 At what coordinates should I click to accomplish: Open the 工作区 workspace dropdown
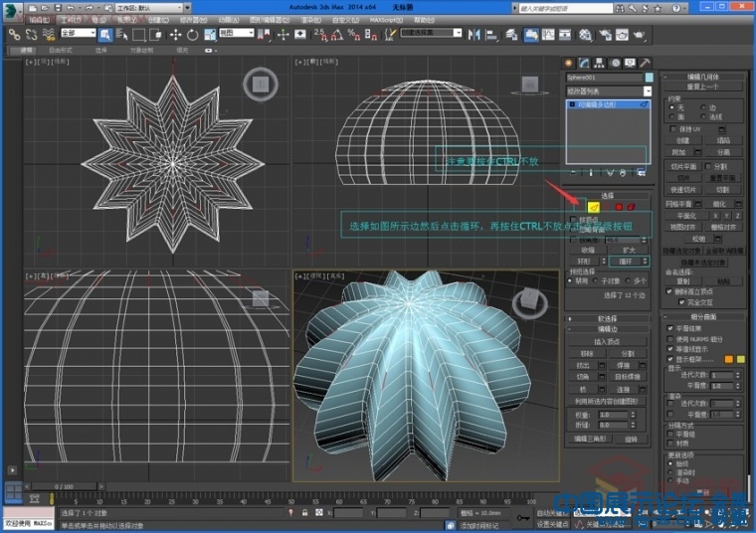point(154,8)
